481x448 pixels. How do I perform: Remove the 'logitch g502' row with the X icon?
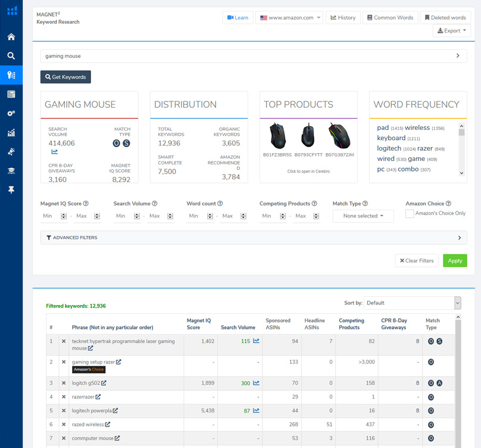(64, 383)
